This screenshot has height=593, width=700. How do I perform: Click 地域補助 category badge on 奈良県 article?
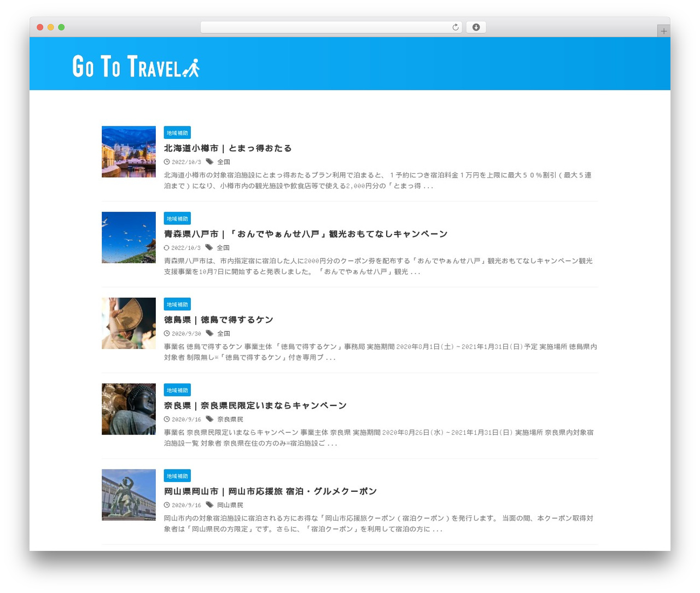177,391
